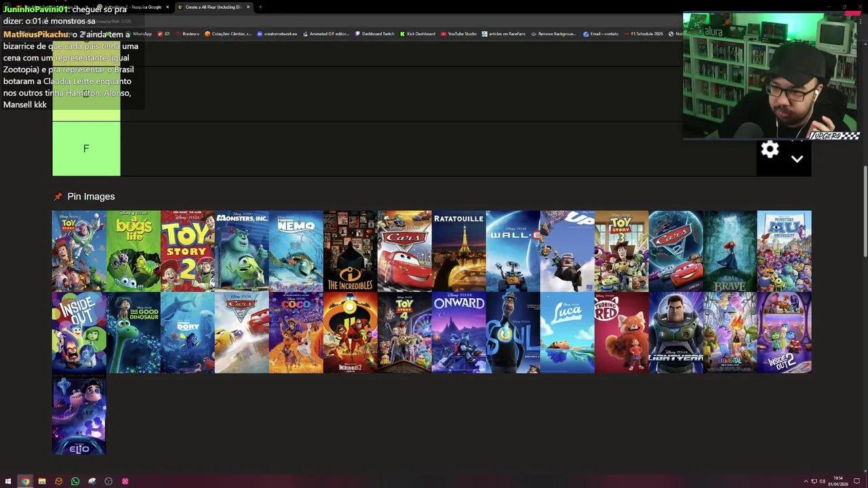Pick the Onward poster
Image resolution: width=868 pixels, height=488 pixels.
tap(459, 333)
